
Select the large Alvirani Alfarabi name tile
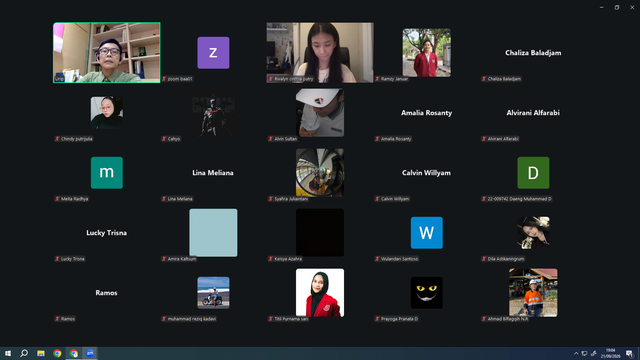pos(533,113)
